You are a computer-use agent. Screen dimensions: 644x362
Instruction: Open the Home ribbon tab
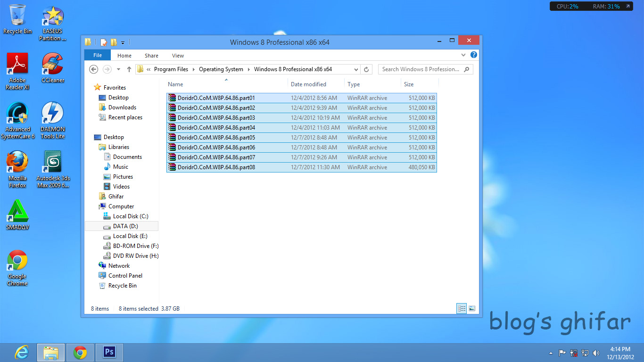pos(124,56)
